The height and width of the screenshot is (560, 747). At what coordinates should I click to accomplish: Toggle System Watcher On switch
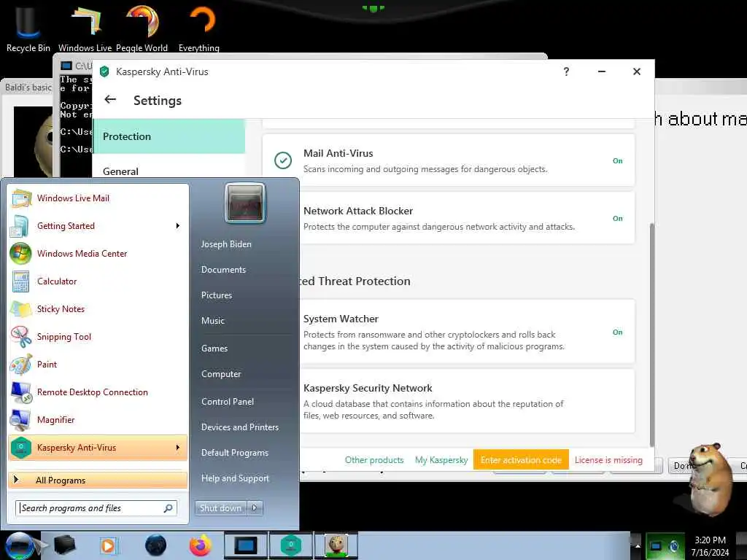617,332
